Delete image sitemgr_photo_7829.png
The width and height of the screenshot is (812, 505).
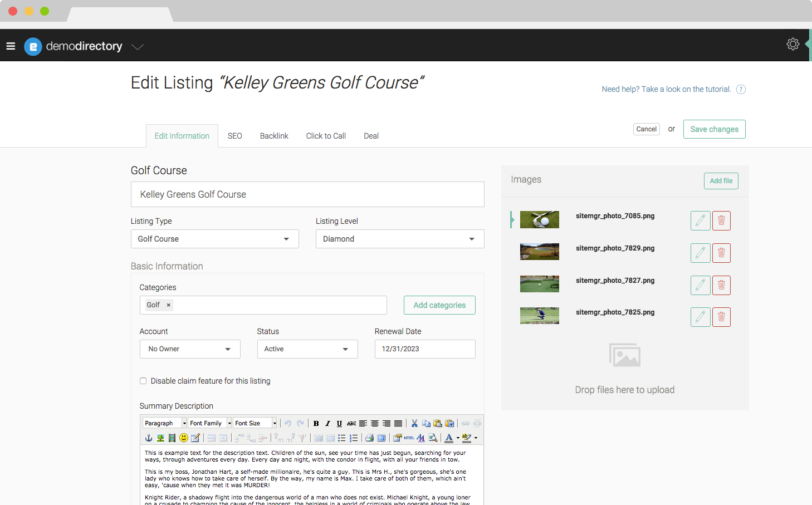721,253
